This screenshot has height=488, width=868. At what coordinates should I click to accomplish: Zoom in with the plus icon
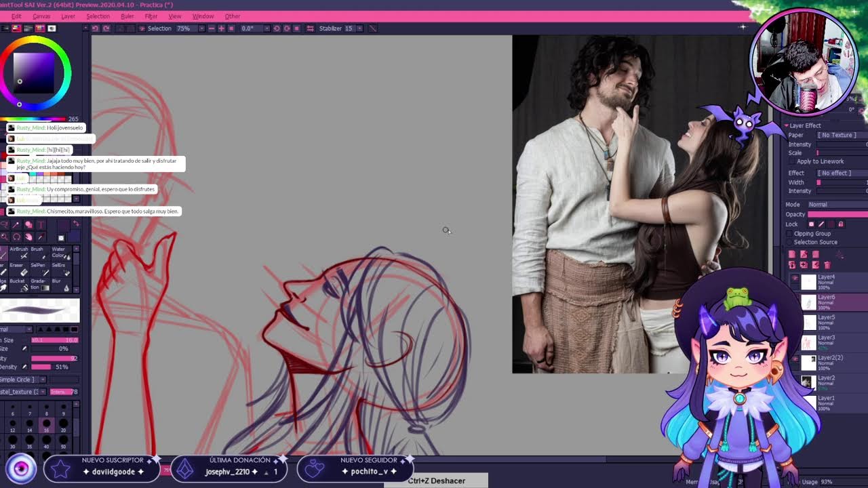point(221,28)
